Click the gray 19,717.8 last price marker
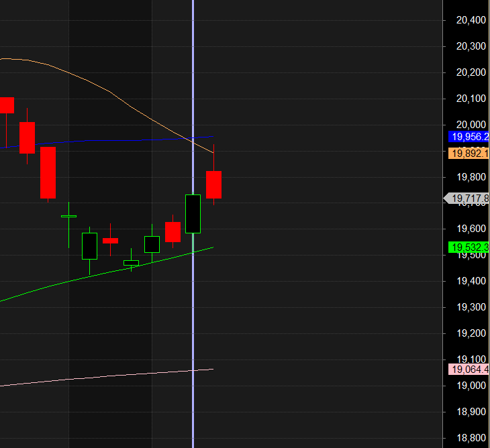 [x=467, y=199]
